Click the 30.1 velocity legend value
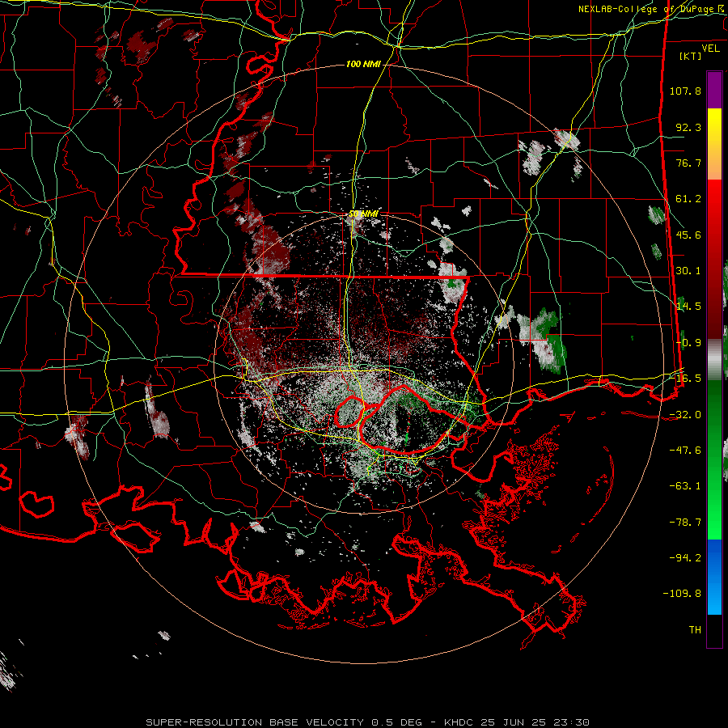Image resolution: width=728 pixels, height=728 pixels. coord(688,271)
